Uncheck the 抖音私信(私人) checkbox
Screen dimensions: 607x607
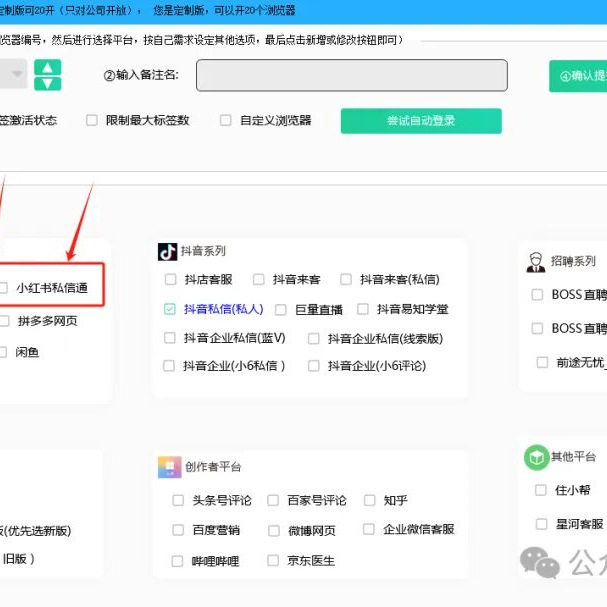pyautogui.click(x=170, y=309)
